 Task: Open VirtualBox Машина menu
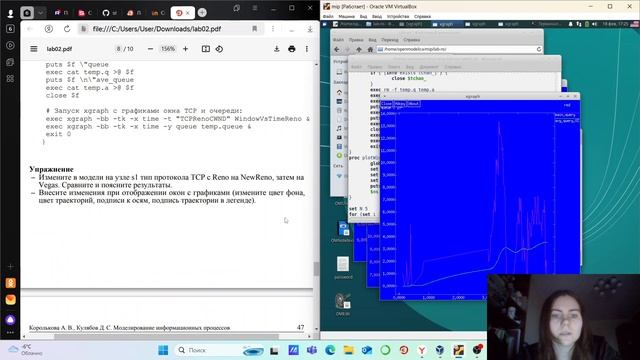(347, 17)
